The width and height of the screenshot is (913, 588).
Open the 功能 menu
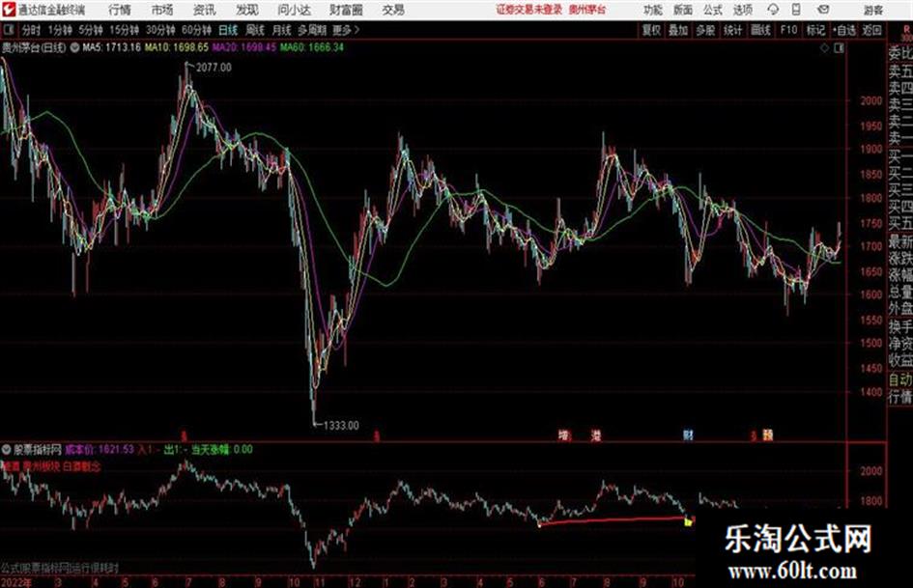tap(653, 10)
